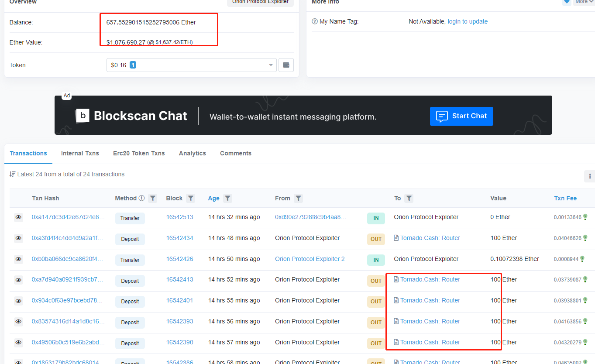Open Tornado.Cash: Router link in block 16542393 row
This screenshot has height=364, width=595.
tap(430, 321)
